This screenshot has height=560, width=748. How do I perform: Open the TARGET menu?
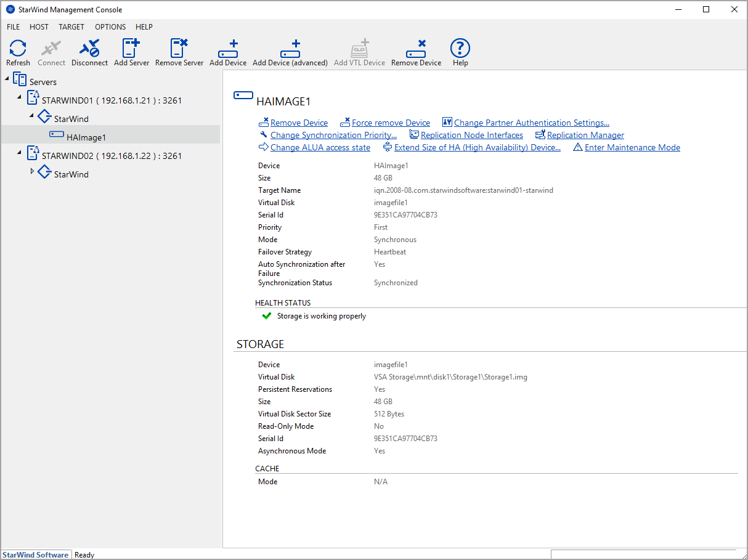71,27
